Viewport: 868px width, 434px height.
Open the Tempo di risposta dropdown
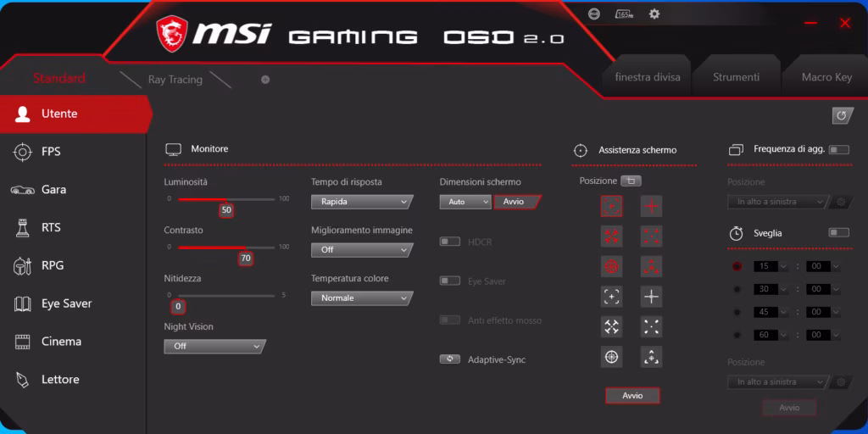362,202
